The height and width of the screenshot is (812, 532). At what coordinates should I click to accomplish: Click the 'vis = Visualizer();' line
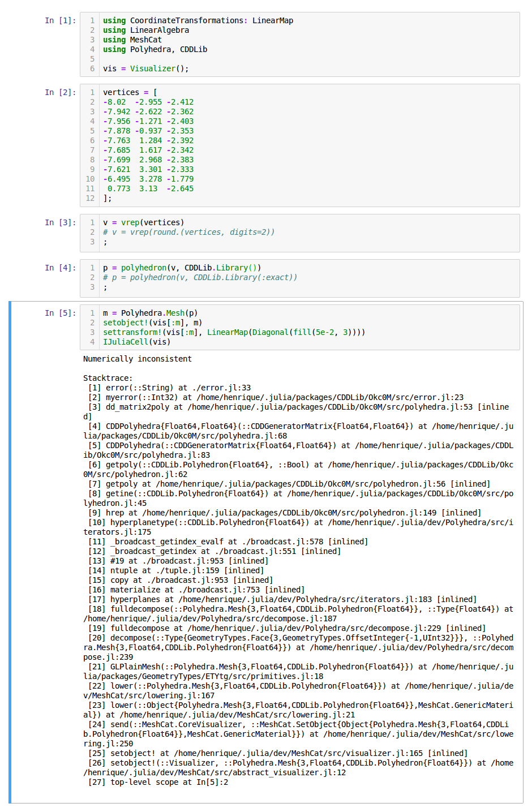[x=146, y=68]
